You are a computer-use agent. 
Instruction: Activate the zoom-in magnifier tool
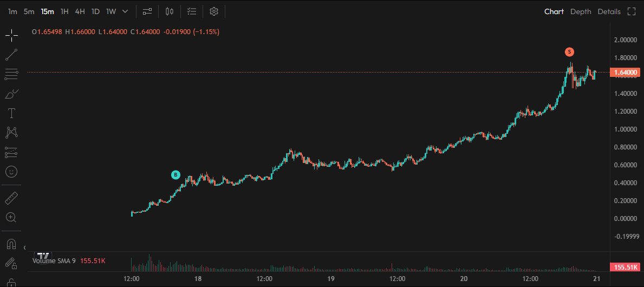click(x=11, y=217)
